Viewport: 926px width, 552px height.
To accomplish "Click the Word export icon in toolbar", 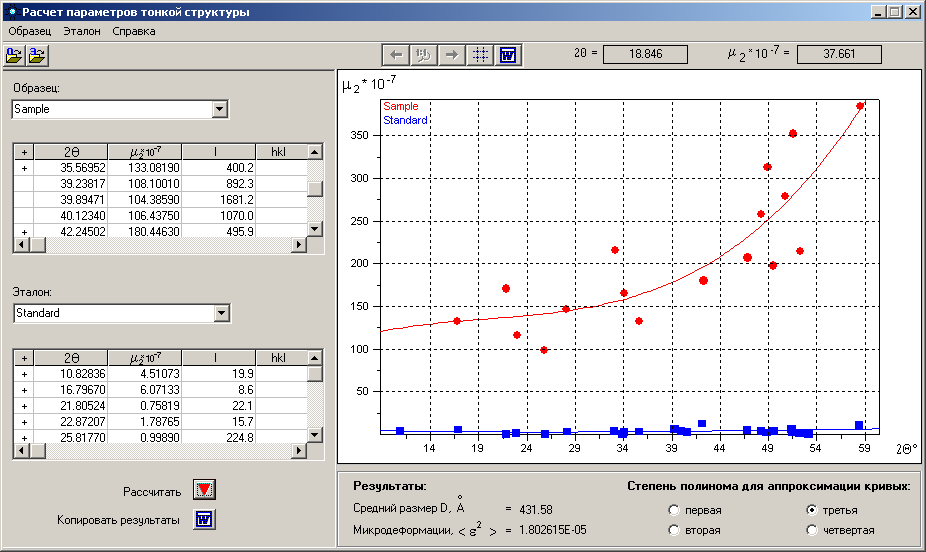I will pyautogui.click(x=508, y=55).
